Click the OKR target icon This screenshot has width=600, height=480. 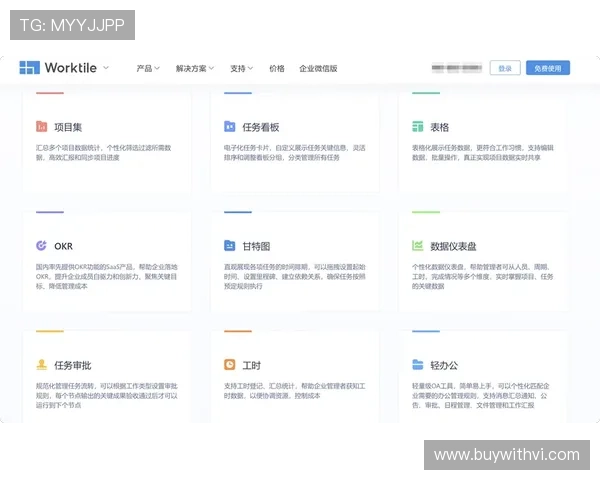click(41, 245)
